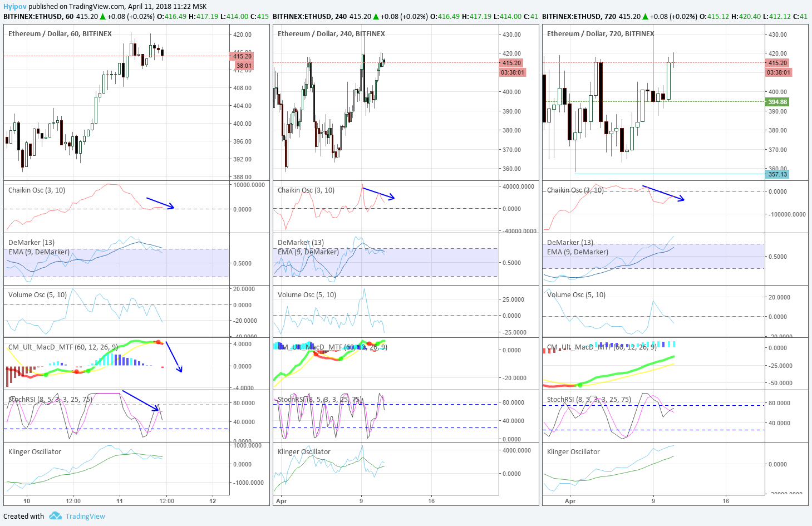Click StochRSI label in 240 chart
Screen dimensions: 812x526
(319, 399)
